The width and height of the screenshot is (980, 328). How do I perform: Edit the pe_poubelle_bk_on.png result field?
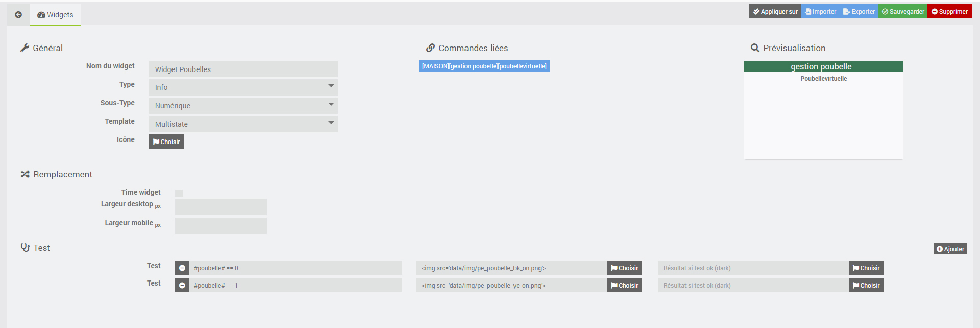point(511,268)
